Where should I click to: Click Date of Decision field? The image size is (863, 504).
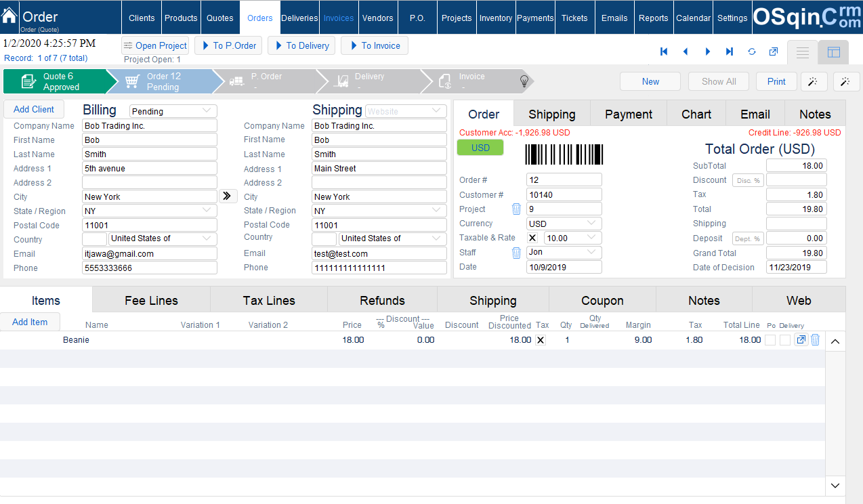click(797, 267)
